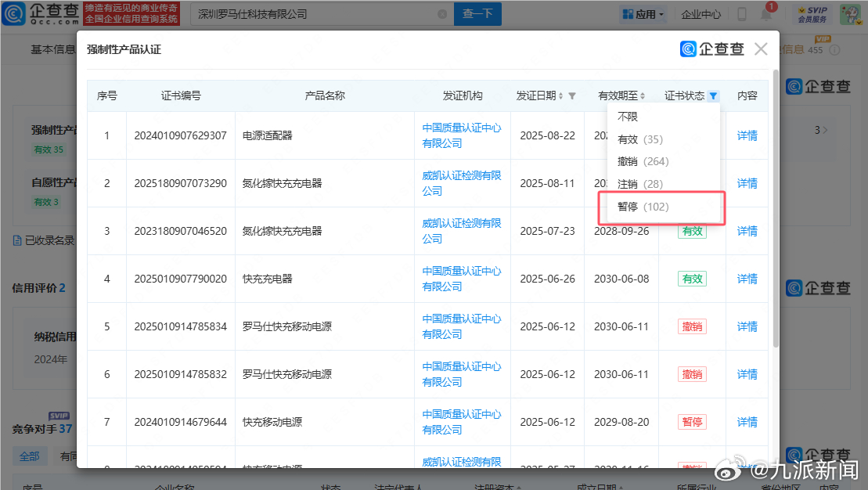
Task: Toggle the 证书状态 filter funnel
Action: point(714,95)
